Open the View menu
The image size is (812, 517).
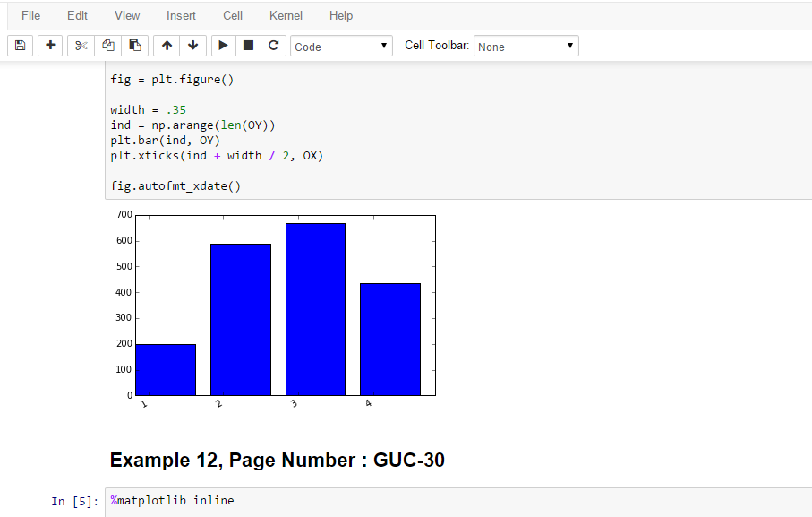(127, 15)
